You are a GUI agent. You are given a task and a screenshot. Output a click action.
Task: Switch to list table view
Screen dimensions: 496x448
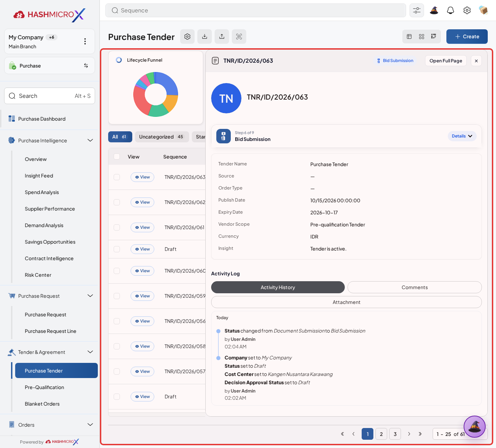click(409, 37)
